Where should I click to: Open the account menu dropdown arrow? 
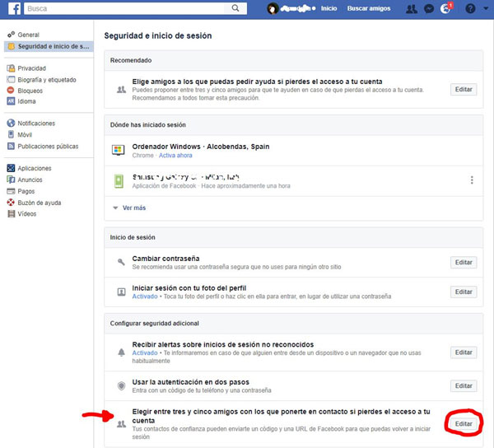[486, 8]
